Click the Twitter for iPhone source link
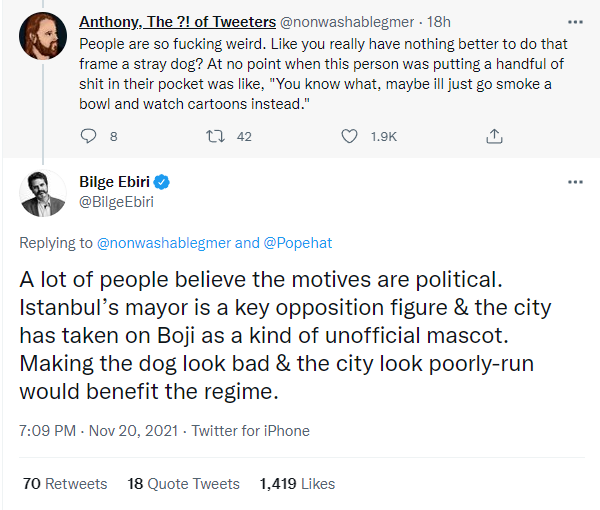Screen dimensions: 600x510 pyautogui.click(x=251, y=431)
